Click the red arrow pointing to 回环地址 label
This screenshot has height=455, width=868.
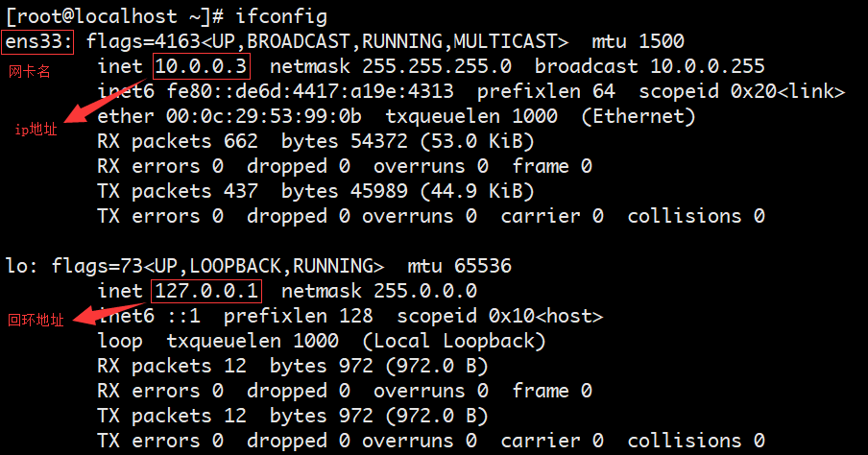[x=108, y=314]
